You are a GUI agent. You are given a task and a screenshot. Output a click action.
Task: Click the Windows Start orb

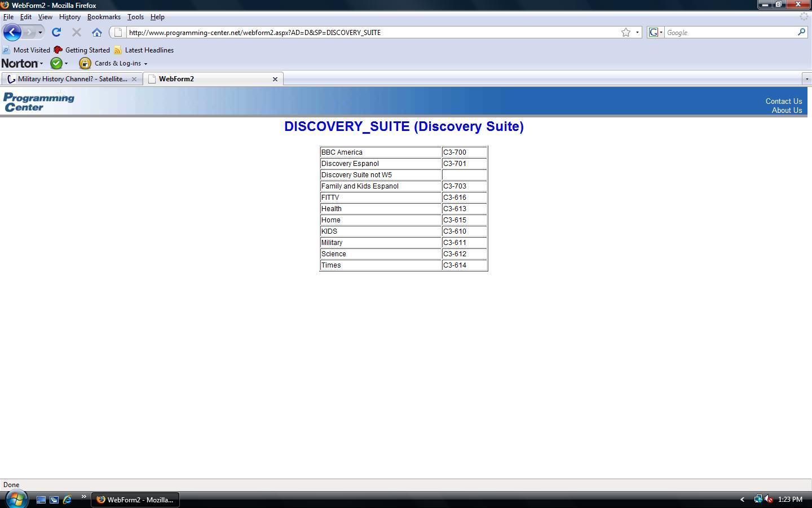[x=16, y=499]
